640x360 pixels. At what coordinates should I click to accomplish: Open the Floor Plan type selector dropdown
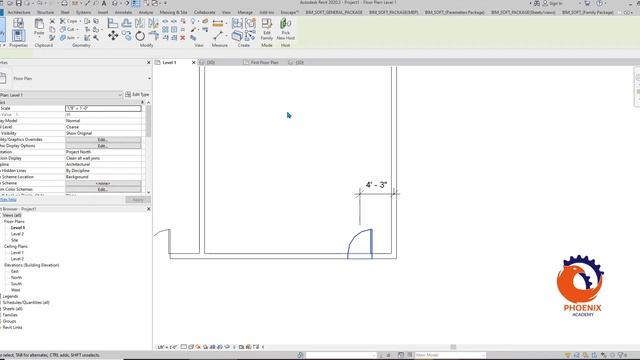tap(149, 78)
